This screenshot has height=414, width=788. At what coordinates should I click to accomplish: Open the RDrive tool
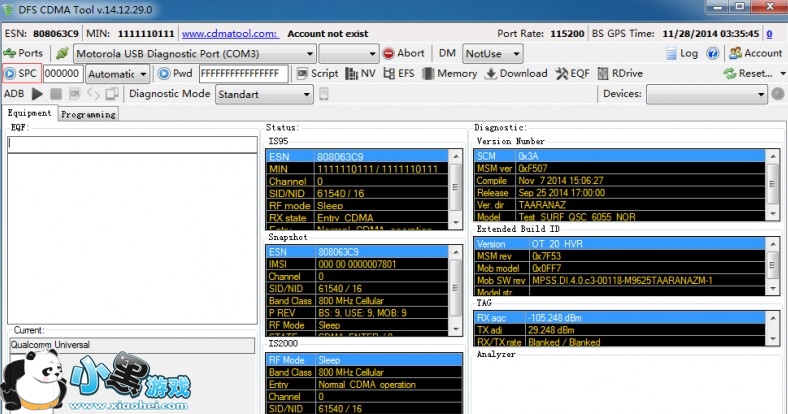(x=620, y=73)
